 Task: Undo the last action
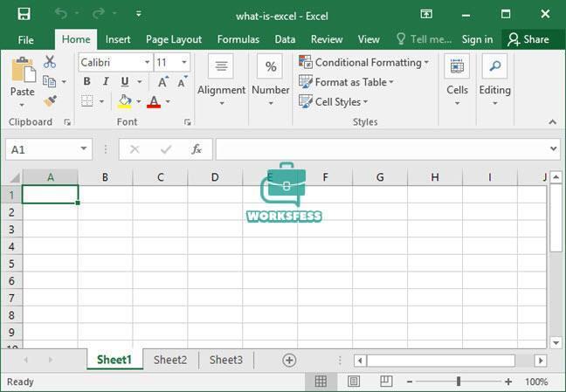pos(61,14)
